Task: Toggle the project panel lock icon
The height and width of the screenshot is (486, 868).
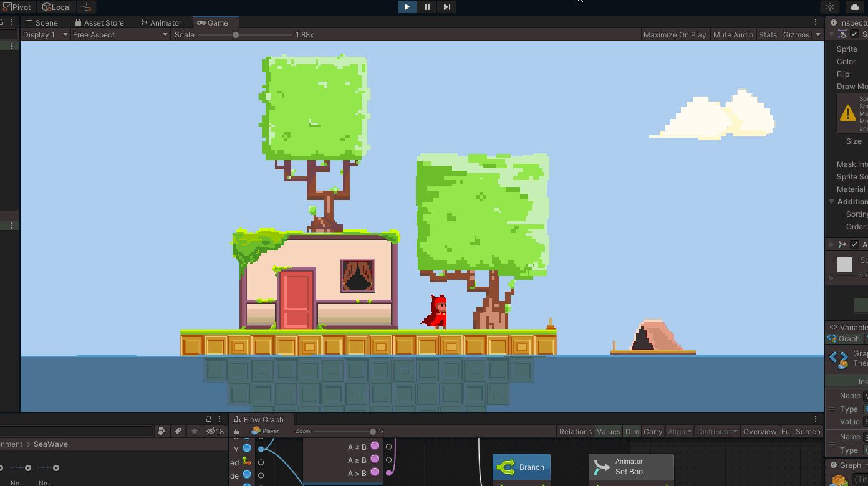Action: coord(209,419)
